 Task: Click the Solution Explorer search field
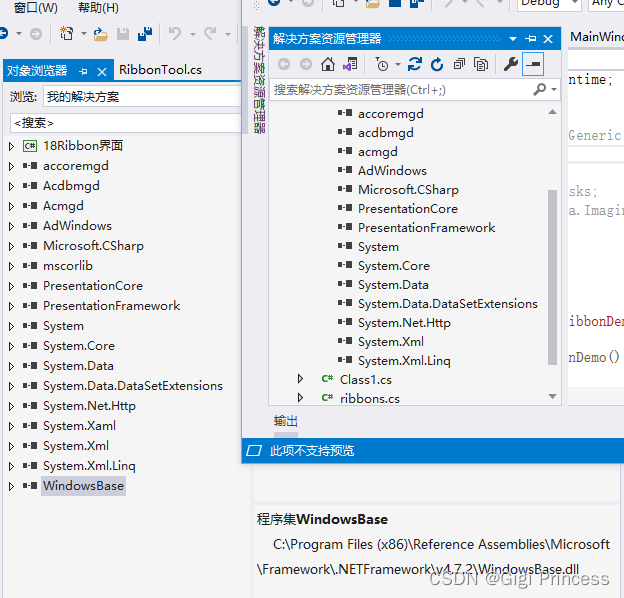401,90
